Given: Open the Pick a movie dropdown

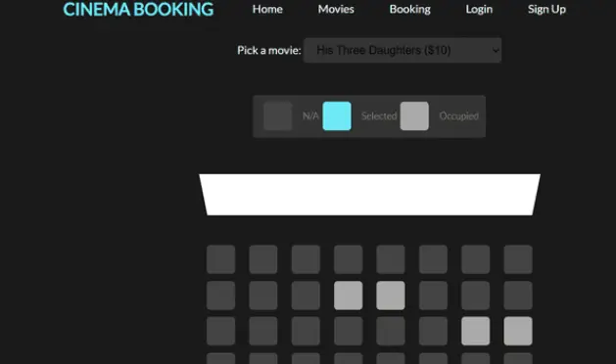Looking at the screenshot, I should point(403,50).
